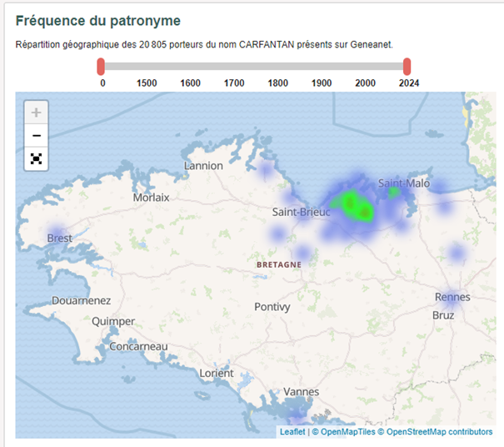The width and height of the screenshot is (504, 447).
Task: Toggle fullscreen map view icon
Action: [36, 158]
